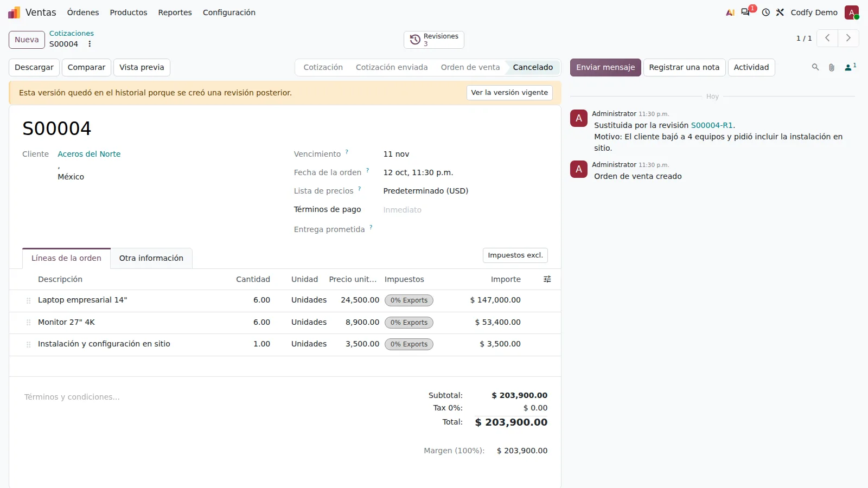Open the Cotizaciones breadcrumb link

(x=72, y=34)
